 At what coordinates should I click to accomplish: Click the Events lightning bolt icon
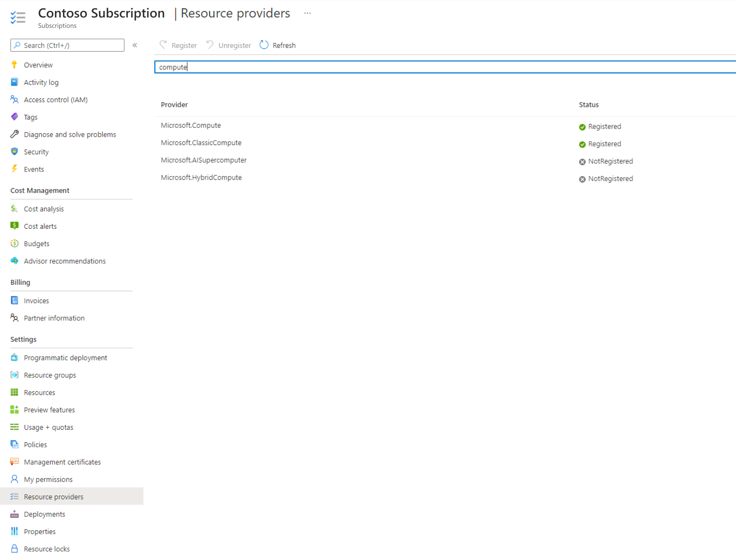pos(14,169)
